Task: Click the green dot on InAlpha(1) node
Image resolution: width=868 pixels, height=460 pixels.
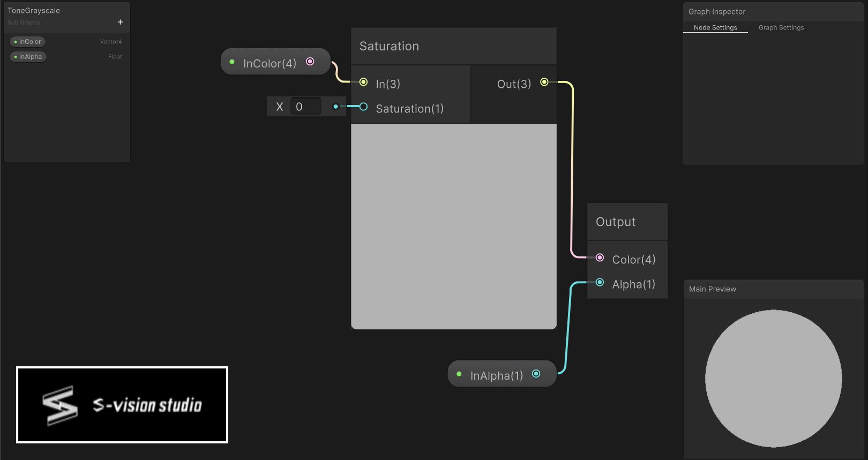Action: click(459, 374)
